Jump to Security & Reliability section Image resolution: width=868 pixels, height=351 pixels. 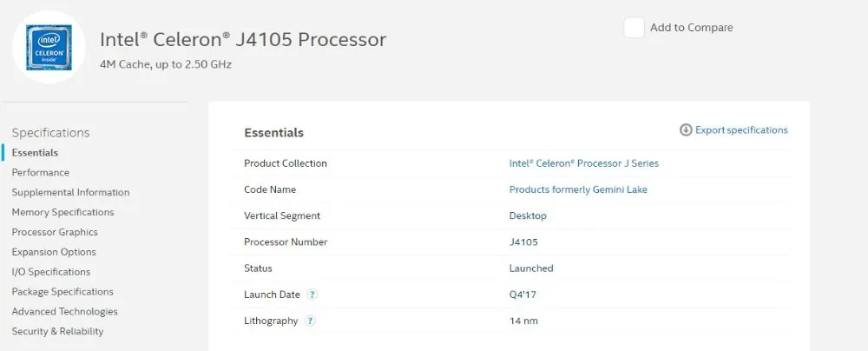57,332
